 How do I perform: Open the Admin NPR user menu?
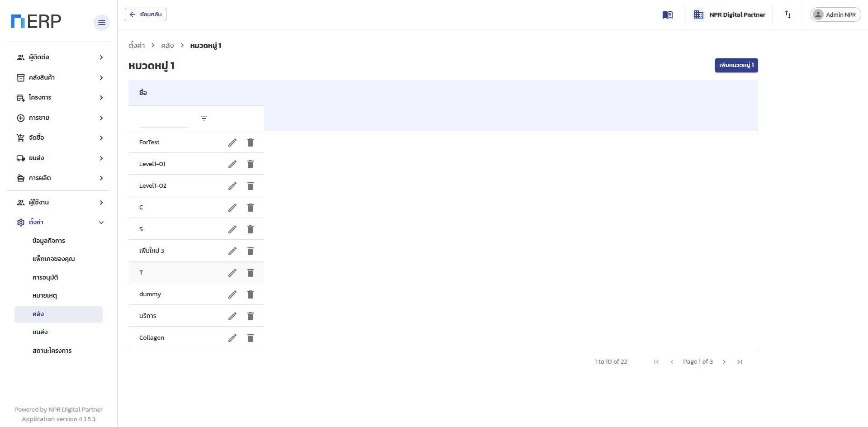[x=835, y=14]
